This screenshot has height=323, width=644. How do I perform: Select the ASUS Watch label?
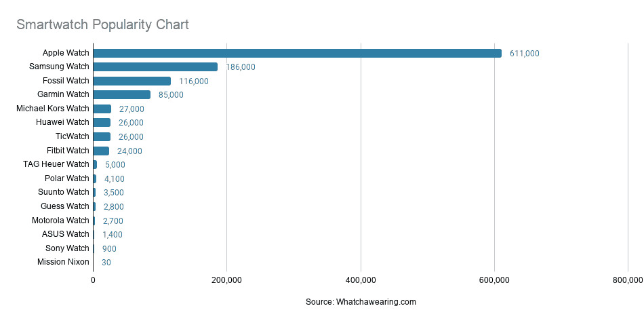pos(66,234)
